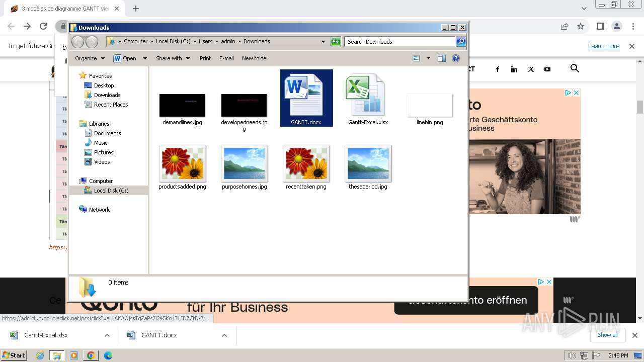This screenshot has height=362, width=644.
Task: Click Print in Explorer toolbar
Action: [205, 58]
